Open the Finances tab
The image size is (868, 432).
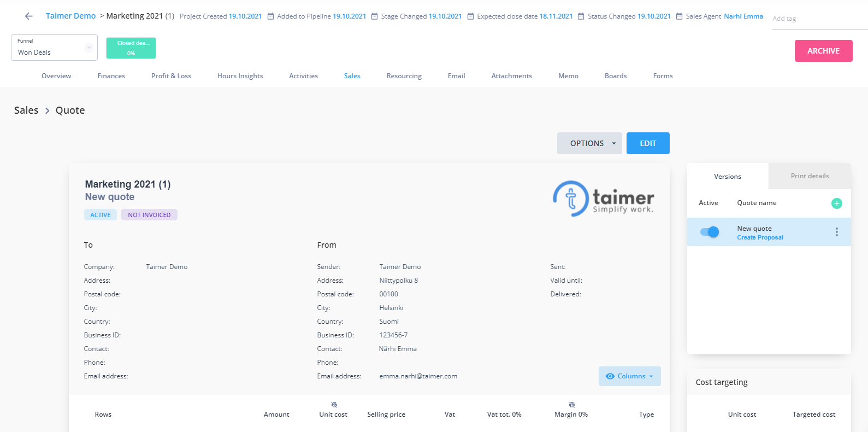coord(111,76)
